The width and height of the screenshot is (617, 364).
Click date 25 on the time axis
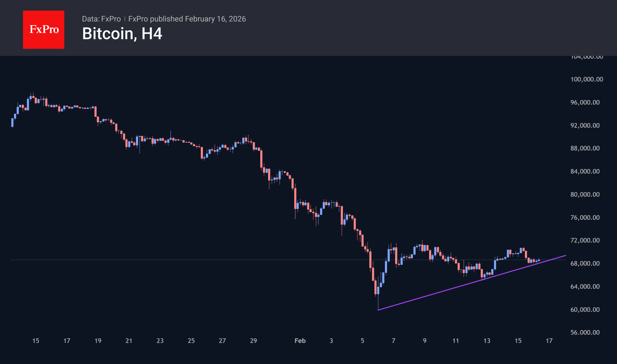(191, 341)
